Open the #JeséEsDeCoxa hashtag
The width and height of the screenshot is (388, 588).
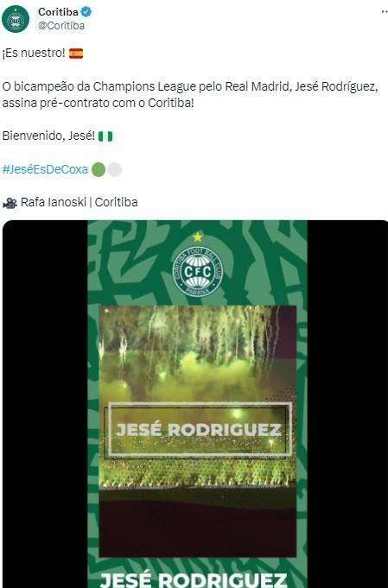click(45, 169)
